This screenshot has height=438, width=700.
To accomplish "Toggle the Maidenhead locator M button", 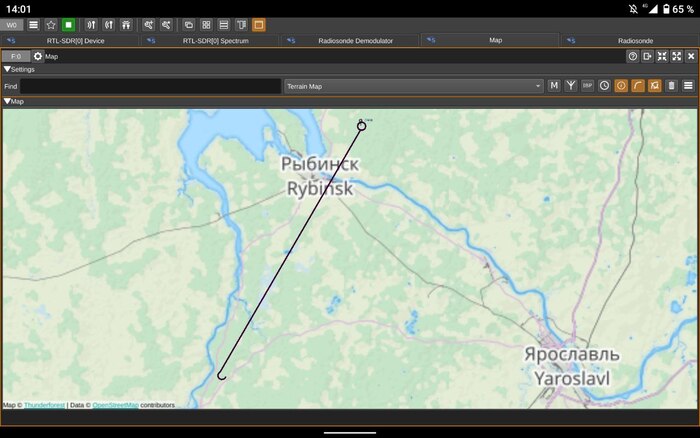I will coord(554,86).
